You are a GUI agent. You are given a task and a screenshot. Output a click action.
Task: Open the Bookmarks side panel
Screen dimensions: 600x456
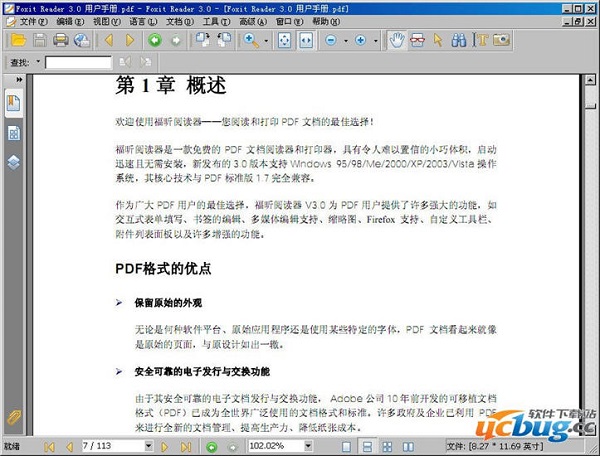coord(14,103)
